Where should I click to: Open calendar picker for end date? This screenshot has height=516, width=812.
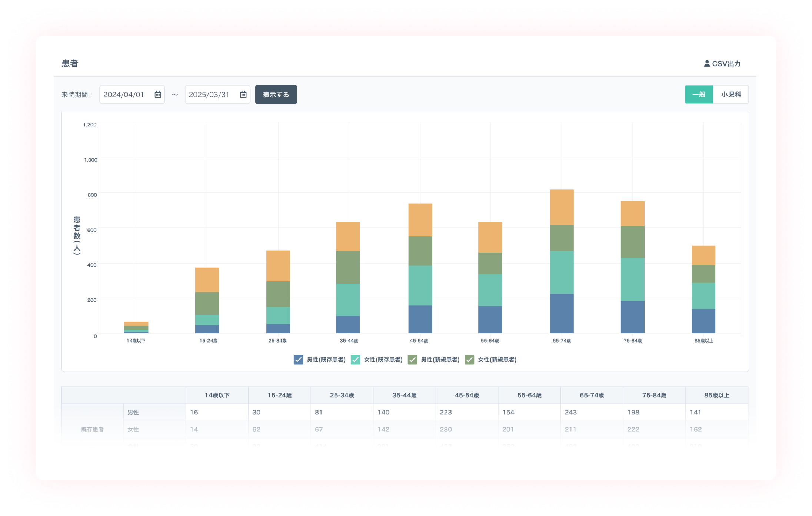coord(243,95)
